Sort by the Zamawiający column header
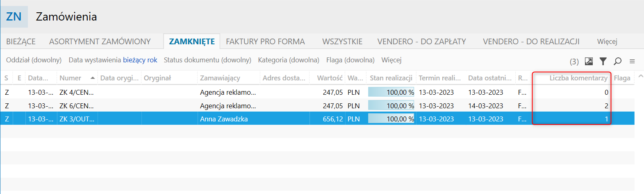The width and height of the screenshot is (644, 194). [x=228, y=78]
